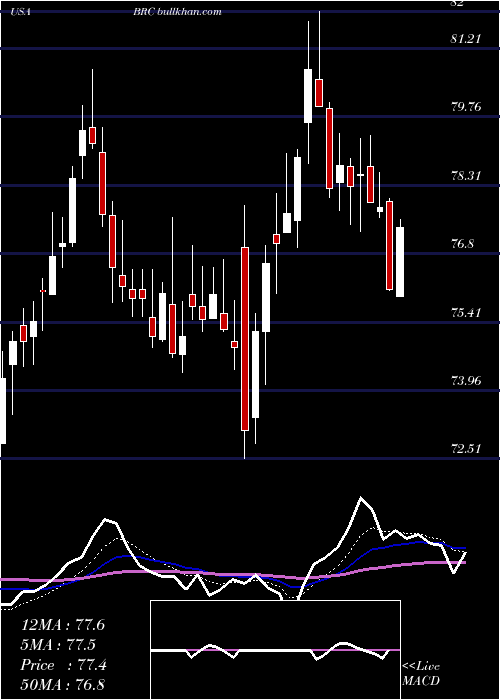
Task: Click the 5MA : 77.5 readout
Action: [x=58, y=645]
